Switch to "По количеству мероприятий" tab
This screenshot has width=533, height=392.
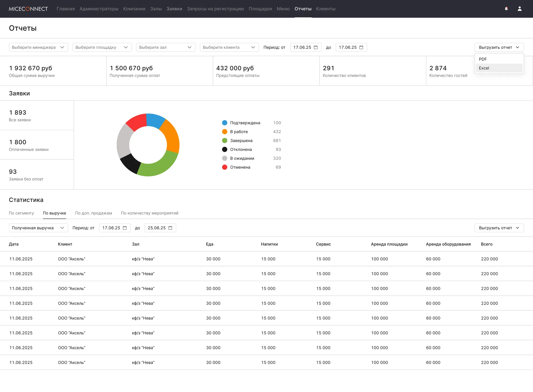tap(150, 213)
